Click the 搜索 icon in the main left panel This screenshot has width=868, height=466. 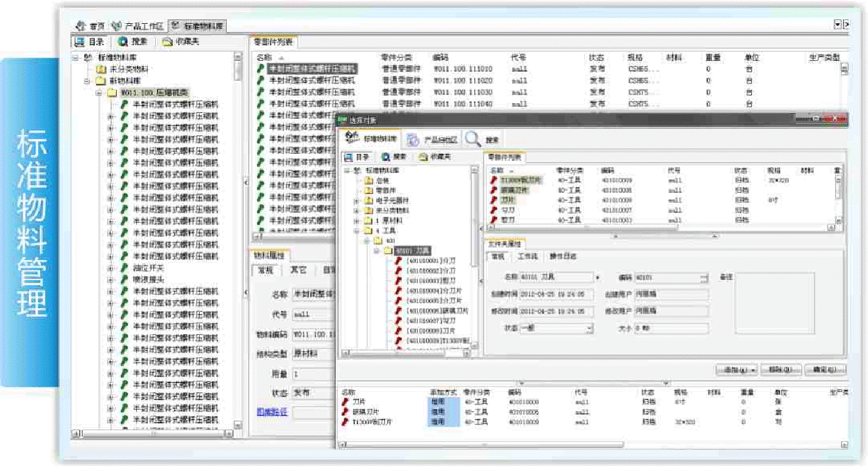tap(122, 42)
